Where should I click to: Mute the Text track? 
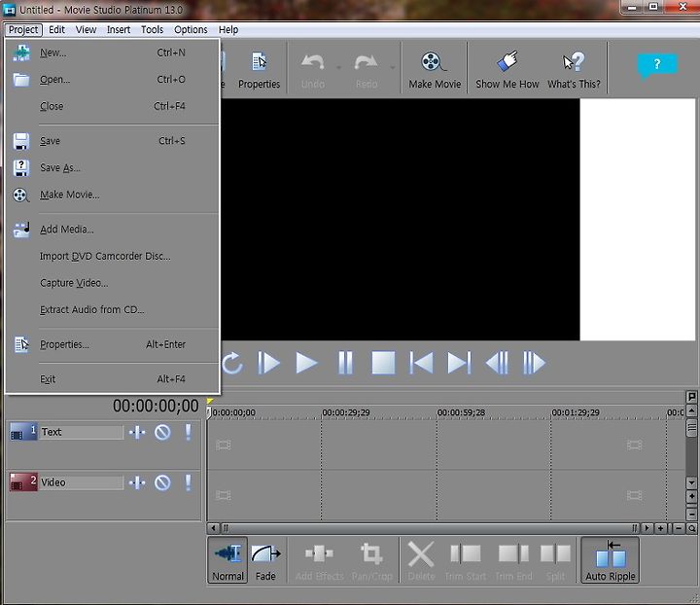point(162,432)
